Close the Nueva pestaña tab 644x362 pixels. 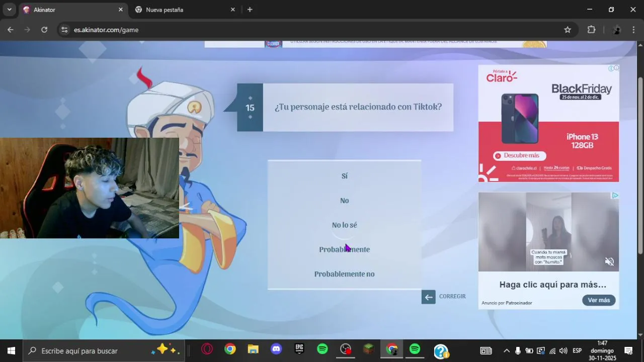[232, 10]
